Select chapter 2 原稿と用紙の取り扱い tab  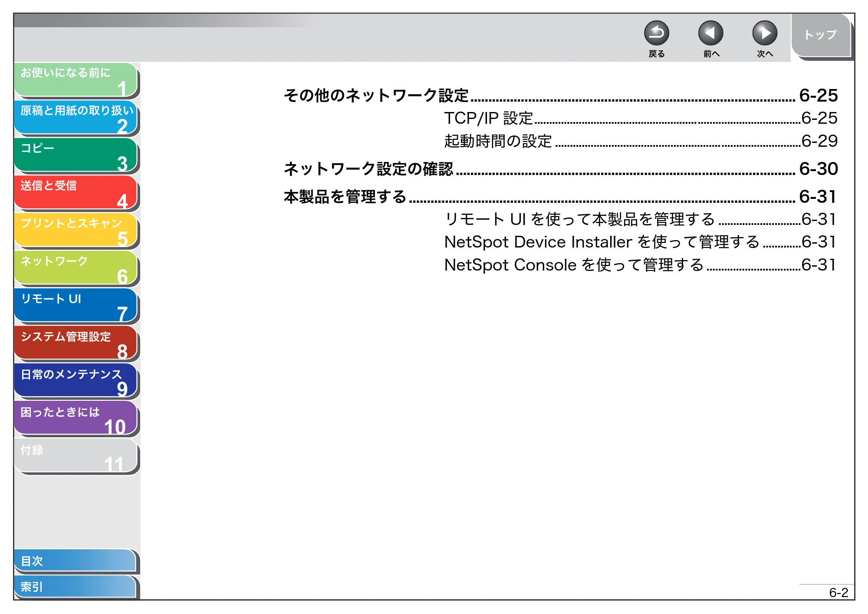point(76,117)
